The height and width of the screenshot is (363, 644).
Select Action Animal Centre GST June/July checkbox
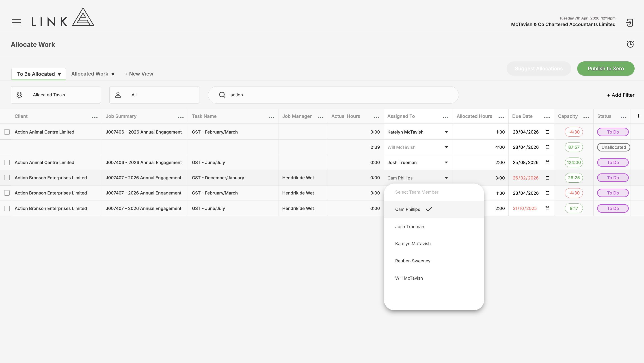tap(7, 162)
